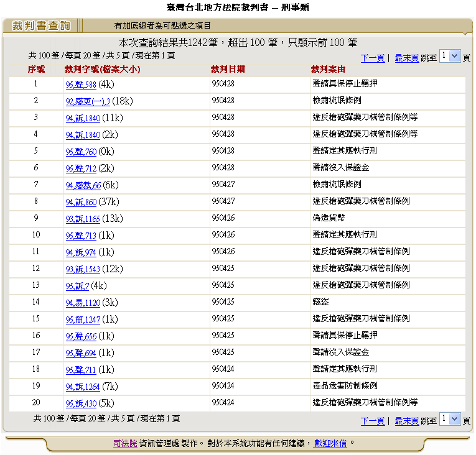Open the 裁判書查詢 tab

coord(41,25)
